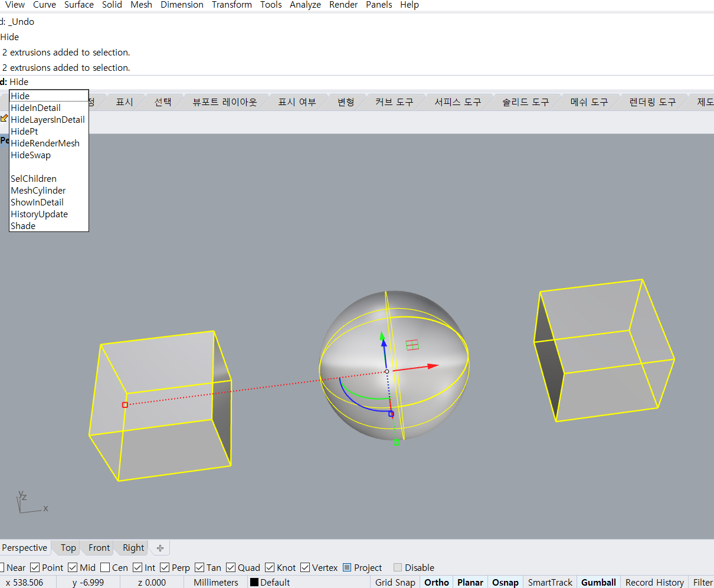Image resolution: width=714 pixels, height=588 pixels.
Task: Enable SmartTrack in the status bar
Action: click(x=550, y=582)
